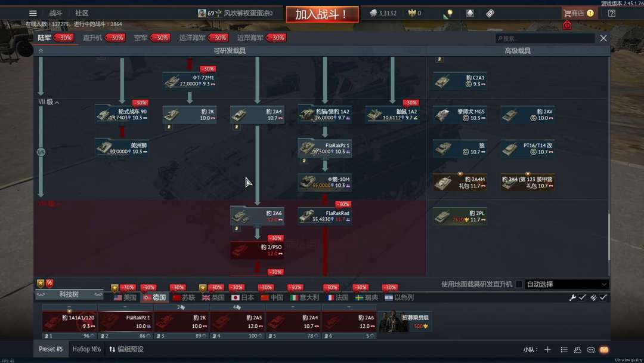The width and height of the screenshot is (644, 363).
Task: Select the 轮式战车 90 vehicle card
Action: click(122, 115)
